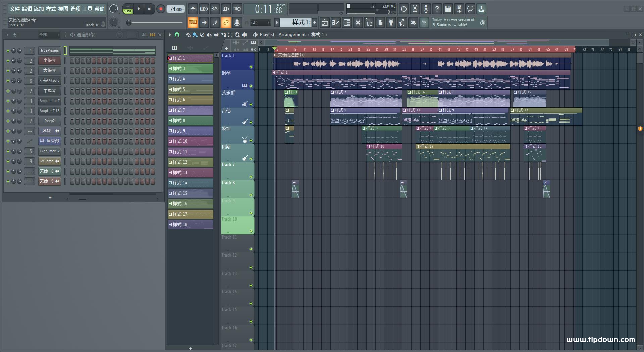Open the 添加 menu
This screenshot has height=352, width=644.
click(x=39, y=9)
